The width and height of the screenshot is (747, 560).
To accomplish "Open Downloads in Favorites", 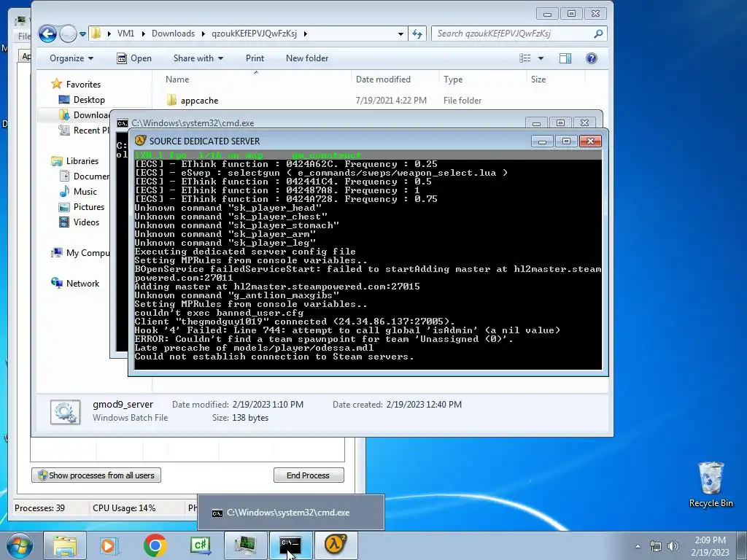I will [85, 114].
